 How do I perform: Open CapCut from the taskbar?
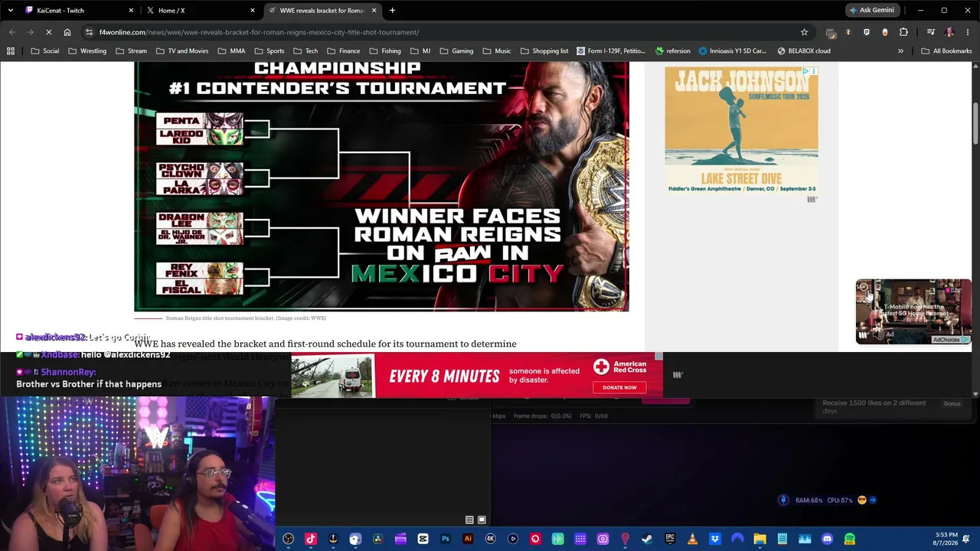[423, 539]
